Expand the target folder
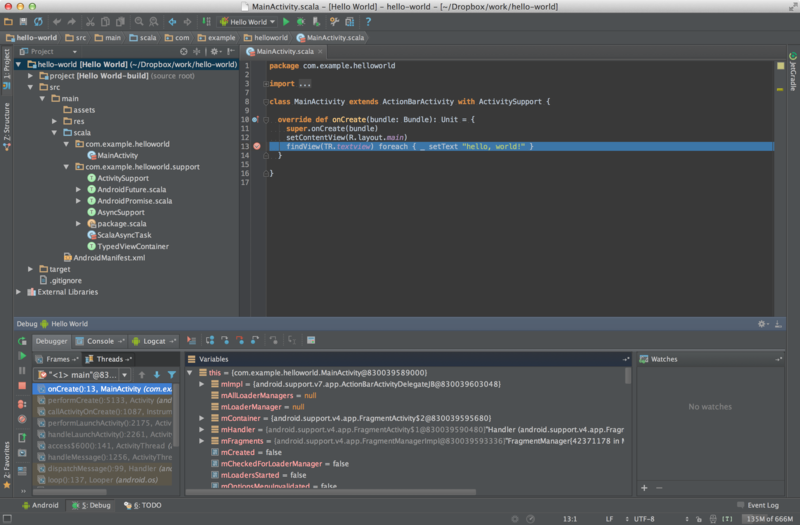 (30, 269)
